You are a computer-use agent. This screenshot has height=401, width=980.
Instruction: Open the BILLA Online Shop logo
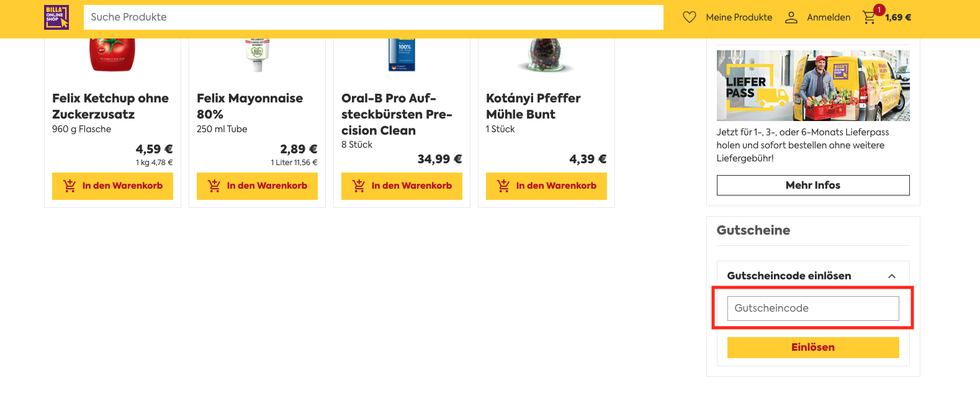56,17
